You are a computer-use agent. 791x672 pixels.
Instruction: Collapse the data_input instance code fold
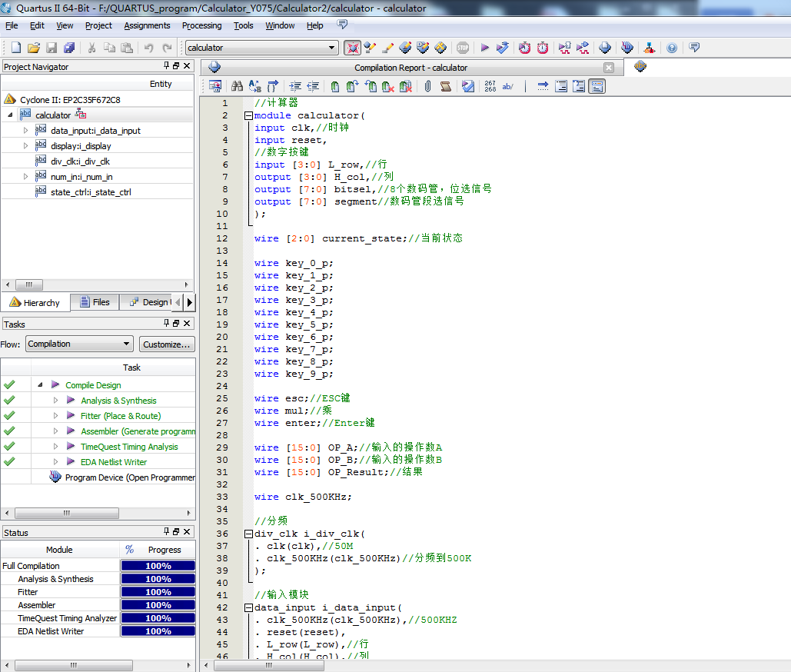pyautogui.click(x=248, y=607)
